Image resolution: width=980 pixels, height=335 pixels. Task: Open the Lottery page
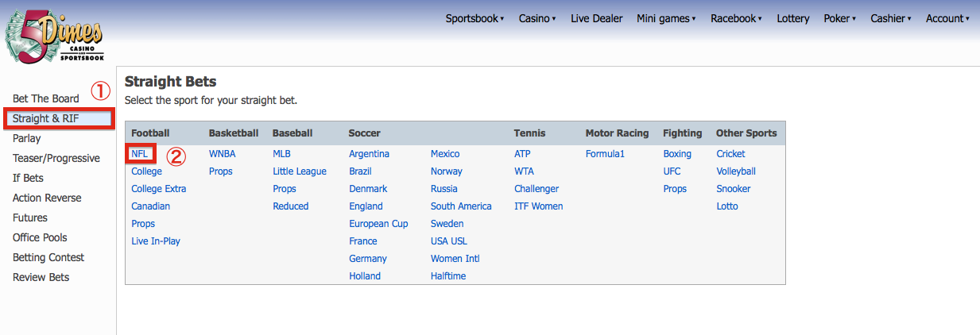[x=793, y=18]
